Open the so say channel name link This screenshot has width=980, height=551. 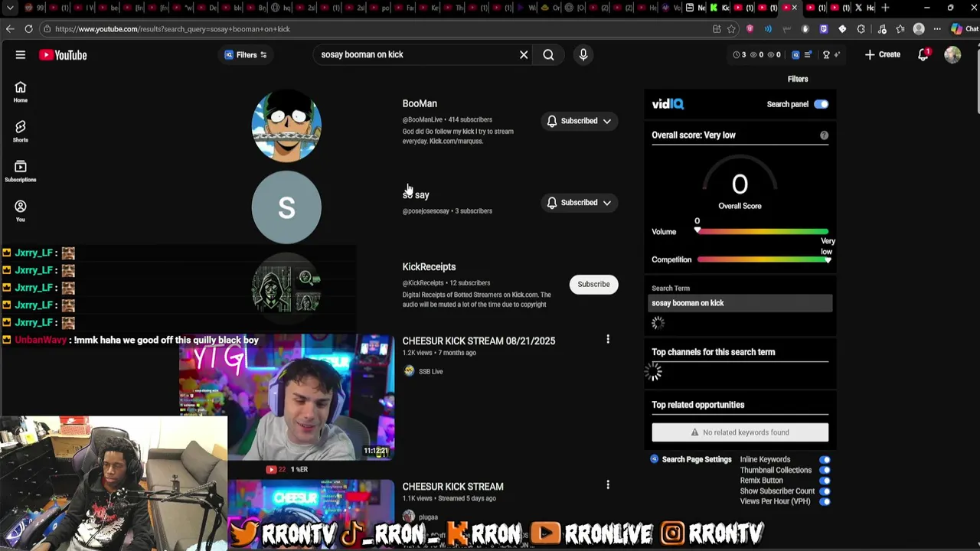click(x=416, y=195)
